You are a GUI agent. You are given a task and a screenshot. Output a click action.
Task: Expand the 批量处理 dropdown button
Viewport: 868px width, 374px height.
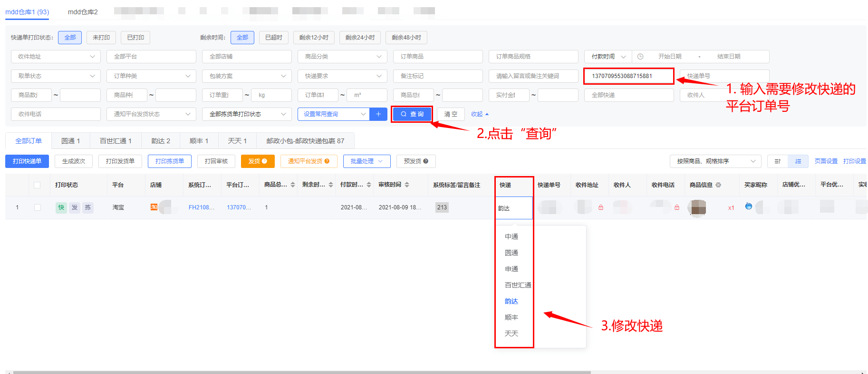pyautogui.click(x=366, y=161)
